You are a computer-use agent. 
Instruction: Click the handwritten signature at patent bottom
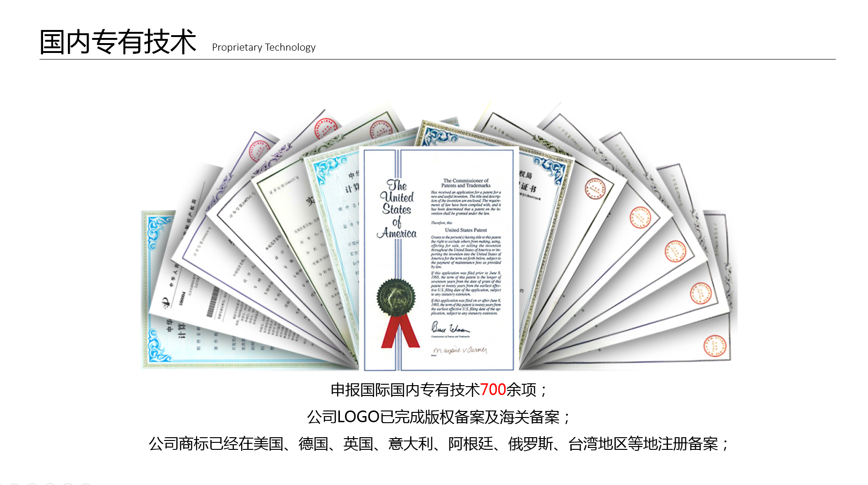[x=459, y=351]
